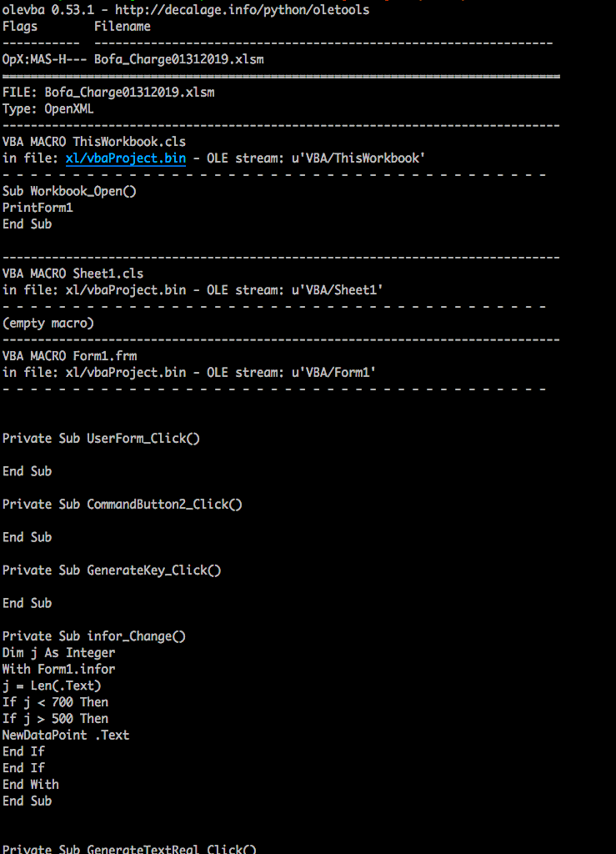The image size is (616, 854).
Task: Click the Sub Workbook_Open() line
Action: (x=69, y=191)
